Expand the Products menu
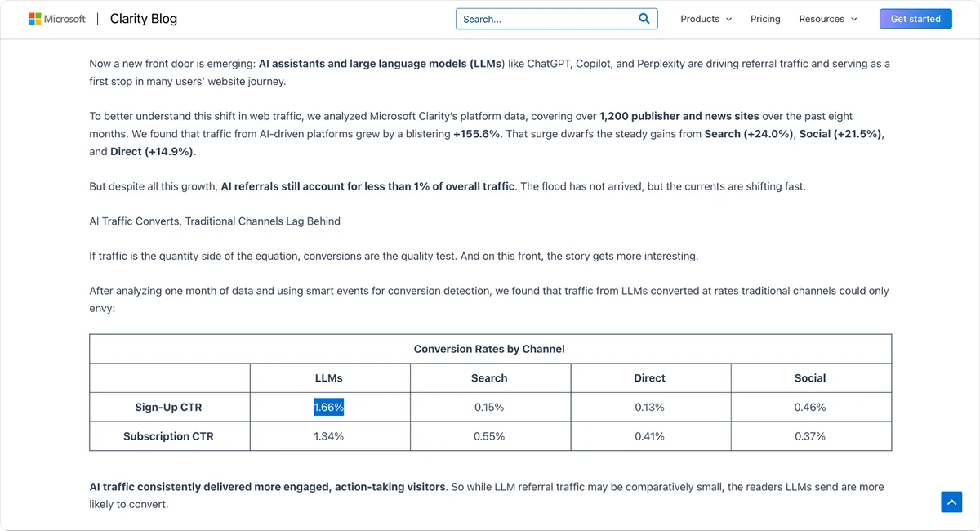This screenshot has height=531, width=980. 706,19
